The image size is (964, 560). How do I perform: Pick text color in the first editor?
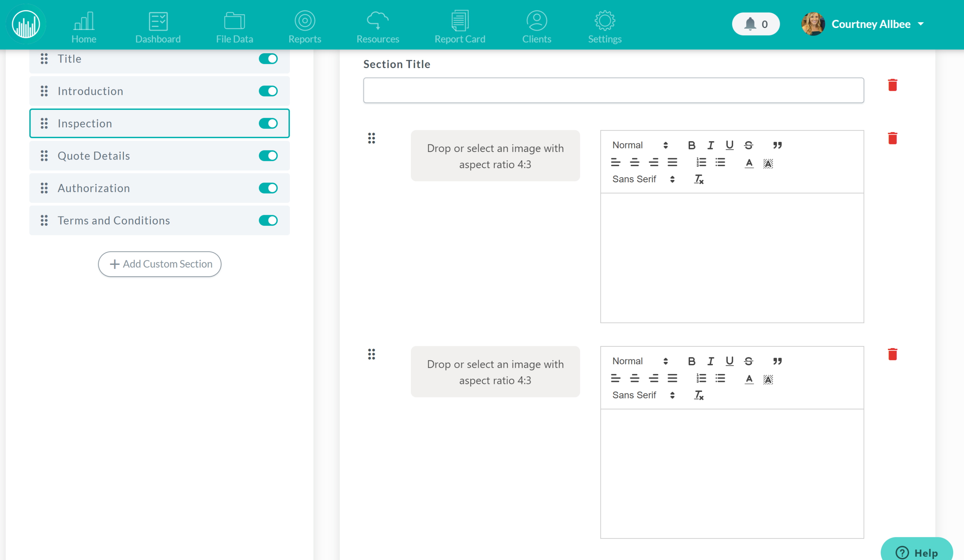click(748, 163)
